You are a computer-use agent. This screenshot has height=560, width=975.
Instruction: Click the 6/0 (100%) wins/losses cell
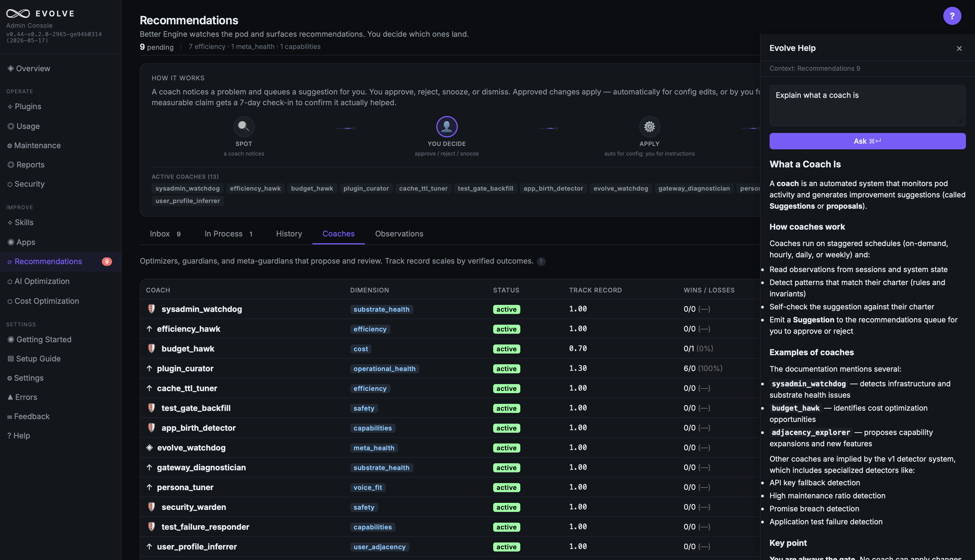pyautogui.click(x=703, y=369)
